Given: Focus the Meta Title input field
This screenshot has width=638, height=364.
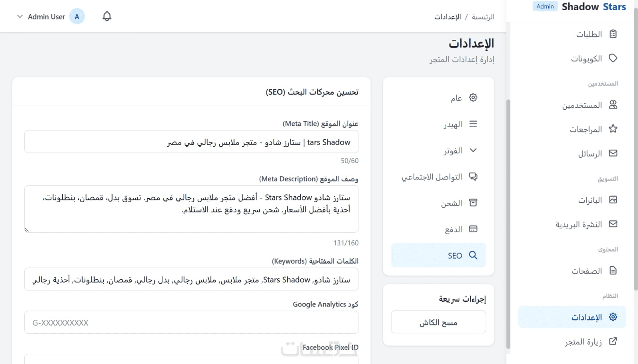Looking at the screenshot, I should click(191, 142).
